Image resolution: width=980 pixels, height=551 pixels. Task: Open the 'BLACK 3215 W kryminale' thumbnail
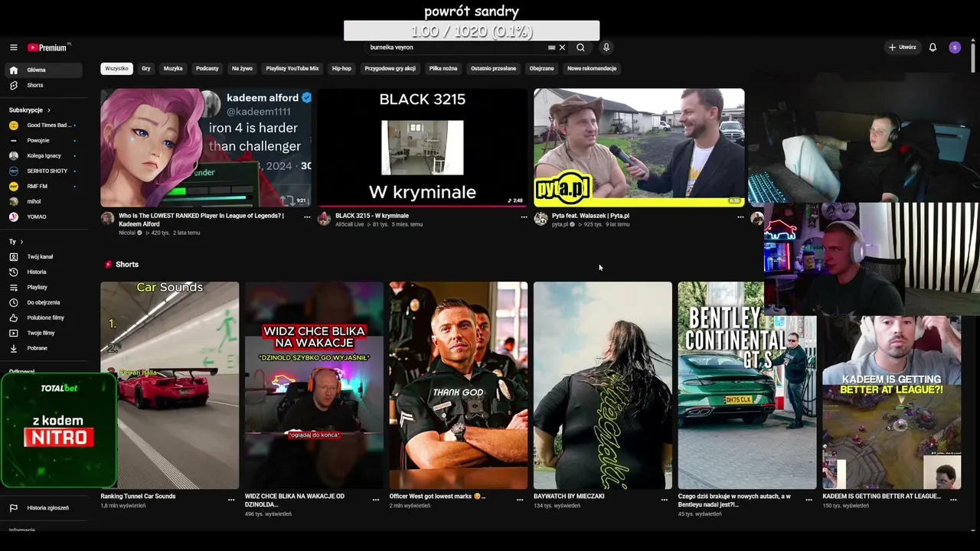point(423,148)
